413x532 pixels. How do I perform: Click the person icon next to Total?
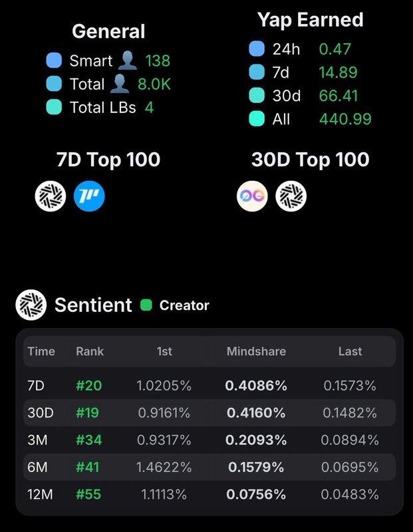126,84
